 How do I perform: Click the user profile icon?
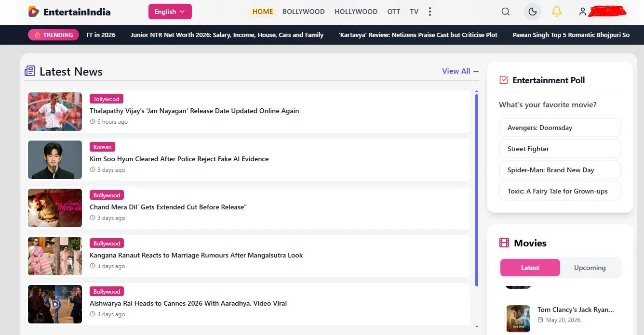583,12
